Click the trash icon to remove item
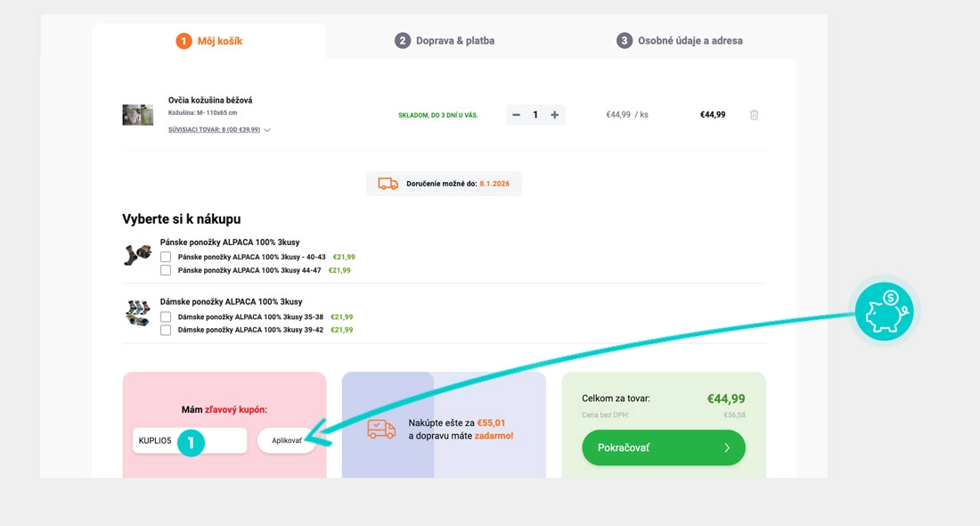Image resolution: width=980 pixels, height=526 pixels. click(754, 115)
